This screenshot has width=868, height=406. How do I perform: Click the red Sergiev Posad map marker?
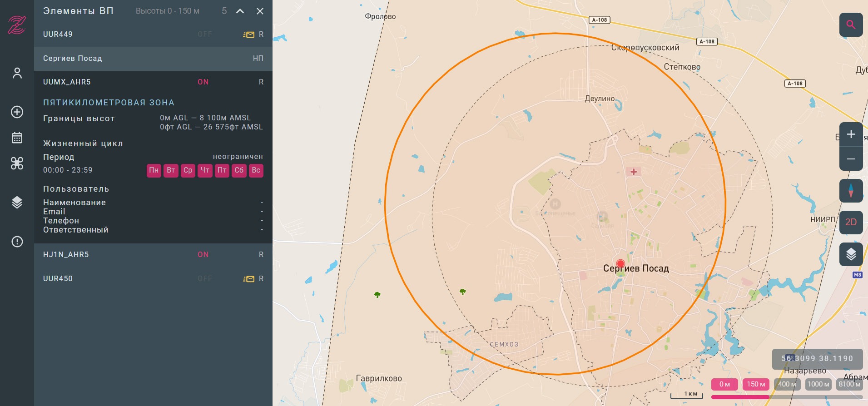click(620, 263)
